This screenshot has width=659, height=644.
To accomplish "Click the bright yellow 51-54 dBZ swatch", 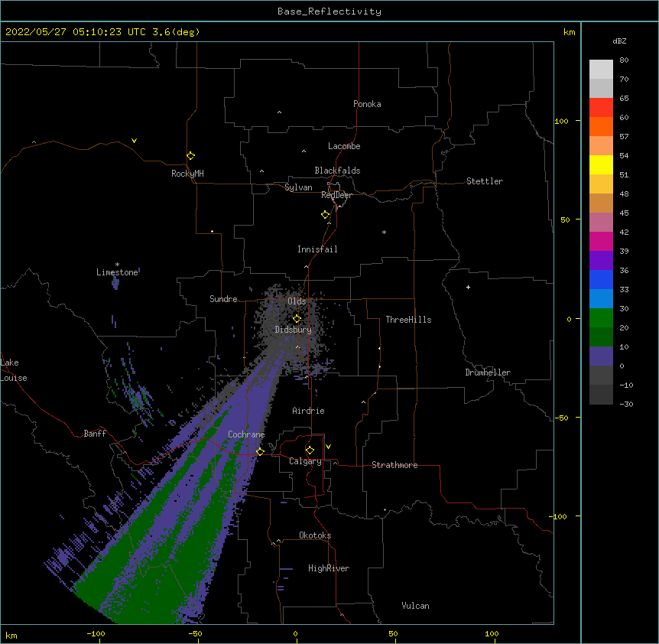I will [601, 164].
